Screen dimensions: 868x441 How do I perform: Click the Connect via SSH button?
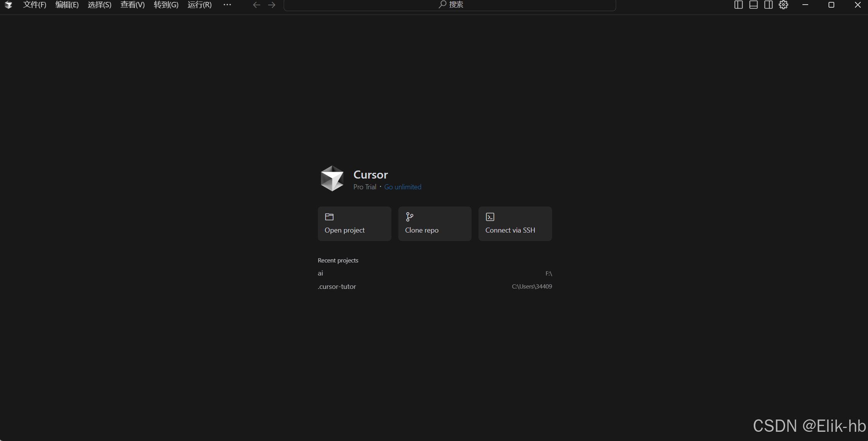515,224
